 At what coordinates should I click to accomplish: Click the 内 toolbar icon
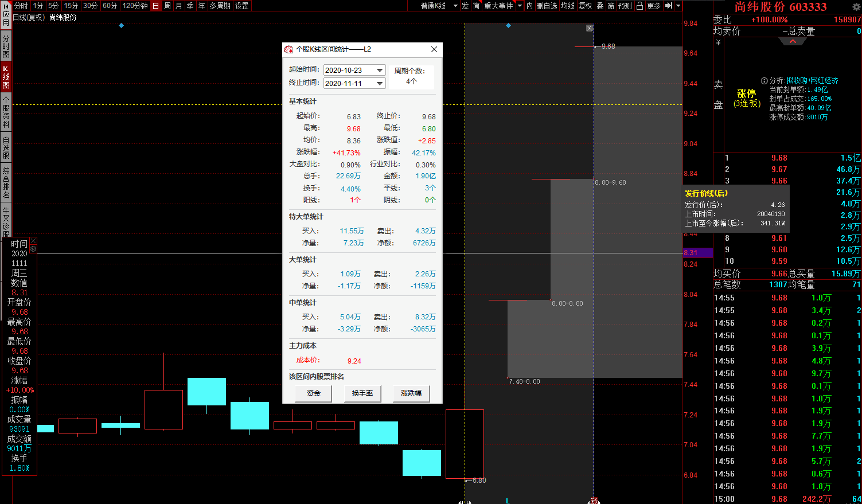[529, 6]
